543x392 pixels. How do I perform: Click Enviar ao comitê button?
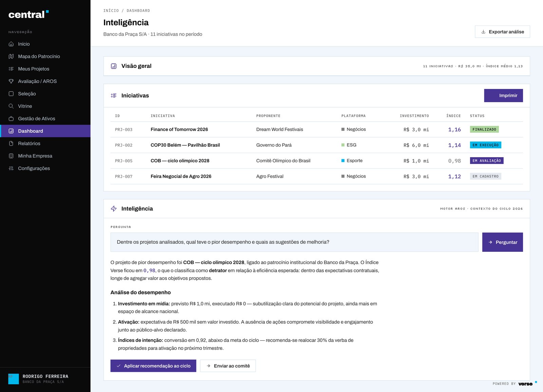[228, 366]
